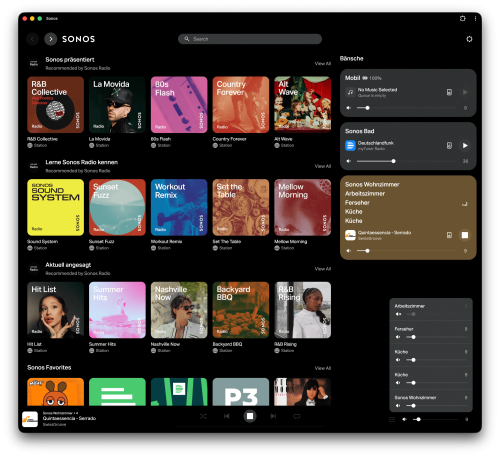Open the Alt Wave station tile
This screenshot has width=500, height=457.
coord(303,105)
